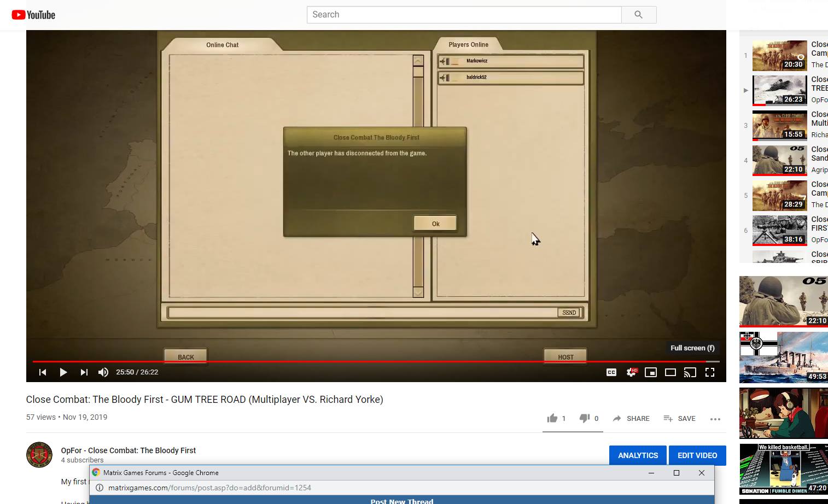Viewport: 828px width, 504px height.
Task: Open playlist video 6 thumbnail (38:16)
Action: pyautogui.click(x=780, y=231)
